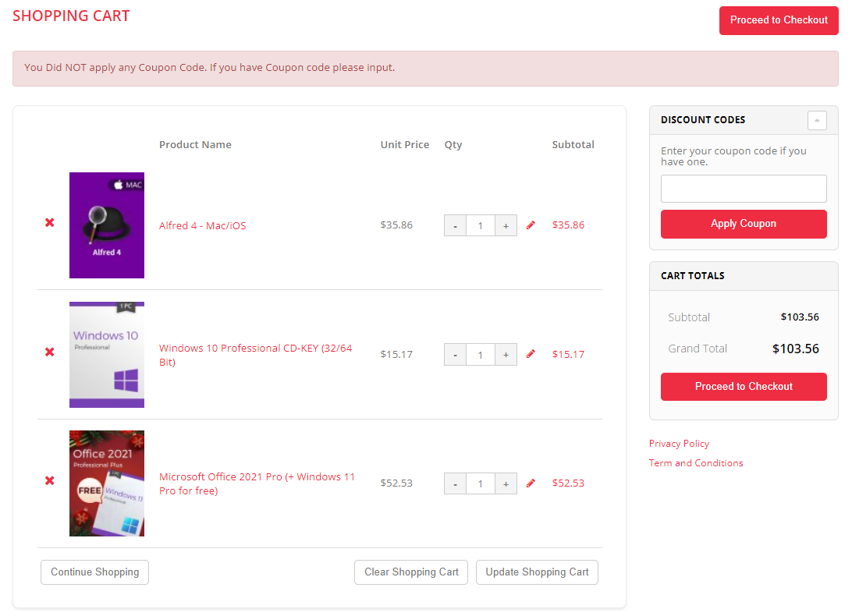852x616 pixels.
Task: Edit the Alfred 4 item with pencil icon
Action: click(531, 225)
